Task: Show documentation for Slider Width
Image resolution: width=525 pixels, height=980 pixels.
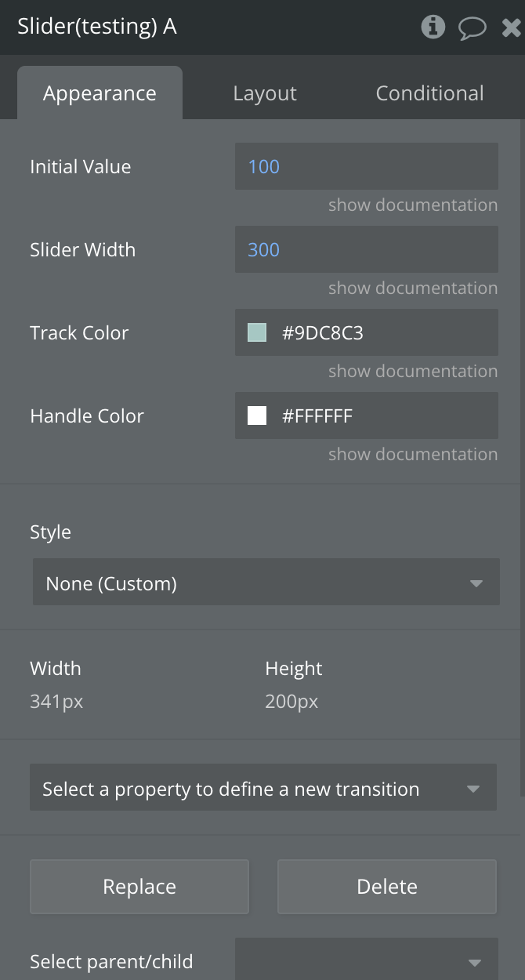Action: 413,289
